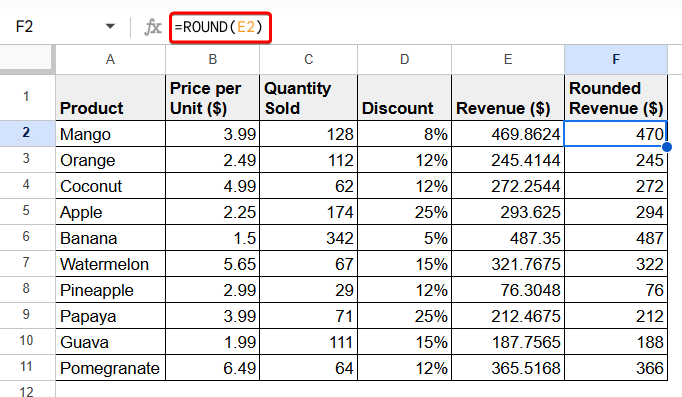Click revenue cell 245.4144
The height and width of the screenshot is (397, 682).
[508, 160]
